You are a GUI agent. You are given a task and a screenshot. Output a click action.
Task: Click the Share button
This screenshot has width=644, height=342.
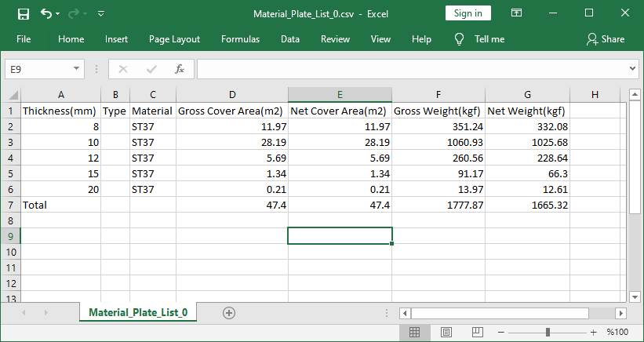click(606, 39)
